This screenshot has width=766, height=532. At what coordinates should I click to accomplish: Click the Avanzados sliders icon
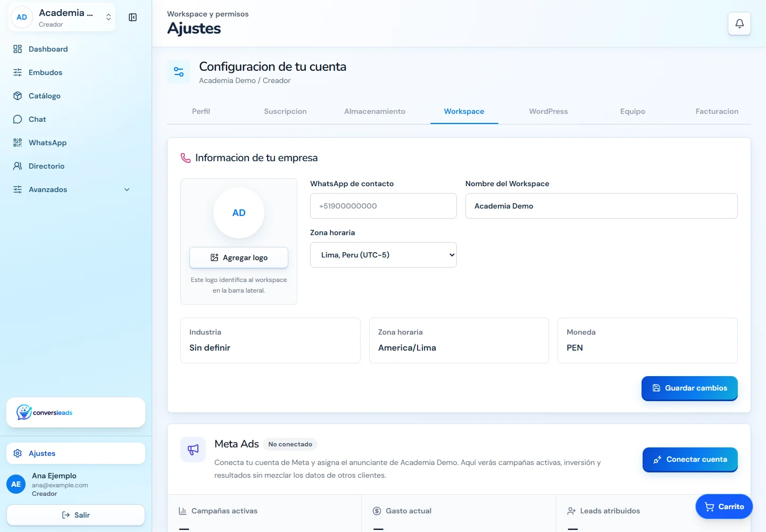point(18,189)
